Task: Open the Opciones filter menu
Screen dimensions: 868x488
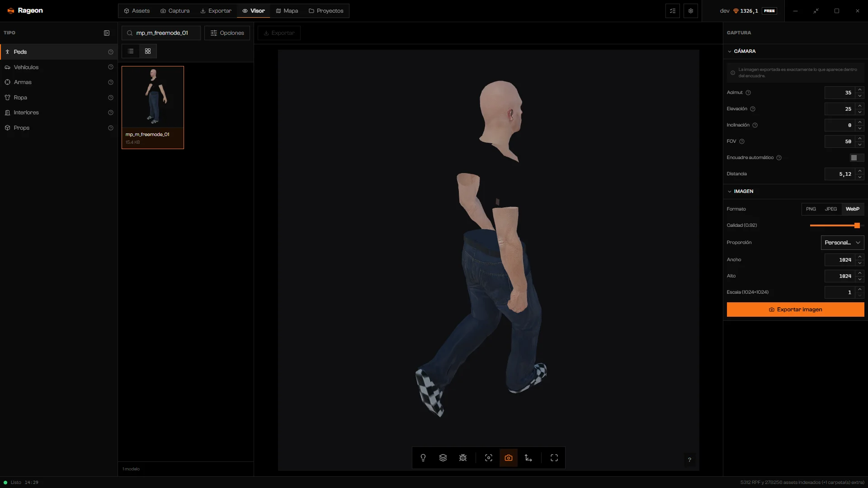Action: pos(227,33)
